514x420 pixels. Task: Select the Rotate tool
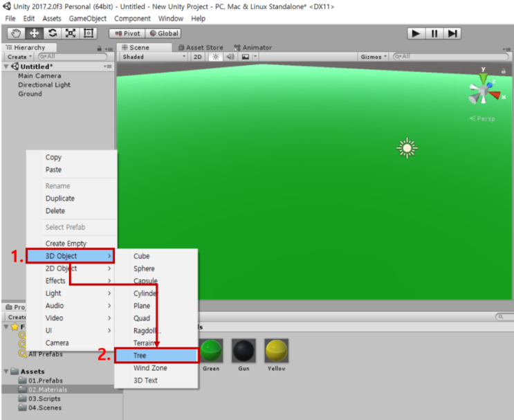coord(52,33)
